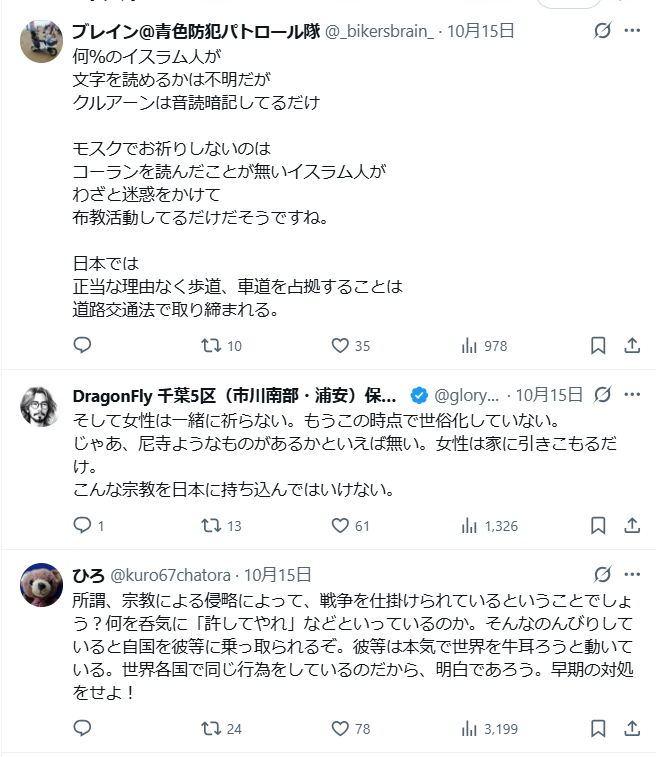Open the @kuro67chatora profile handle
This screenshot has width=656, height=757.
click(169, 575)
